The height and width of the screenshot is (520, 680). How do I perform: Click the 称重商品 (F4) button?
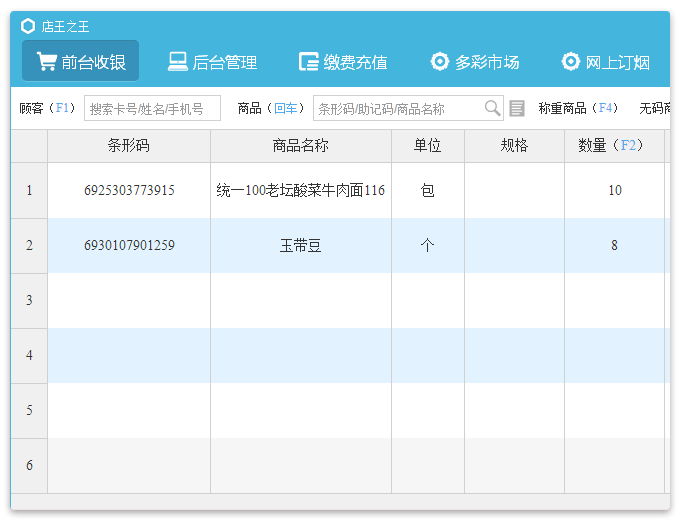[x=578, y=108]
